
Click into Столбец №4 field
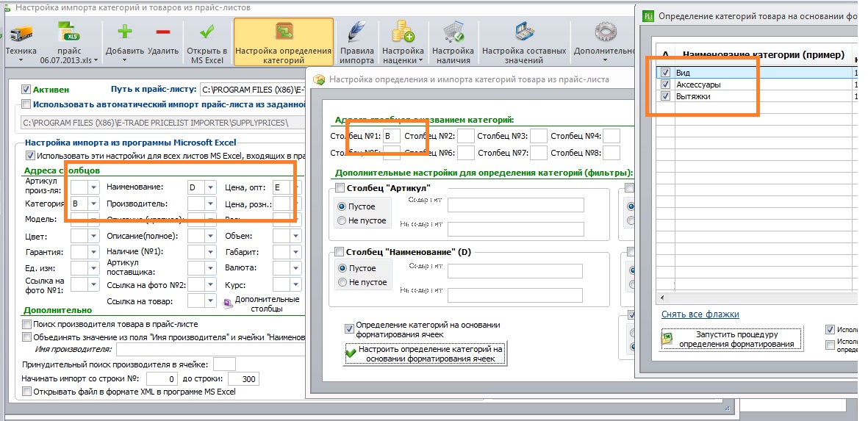pyautogui.click(x=611, y=136)
